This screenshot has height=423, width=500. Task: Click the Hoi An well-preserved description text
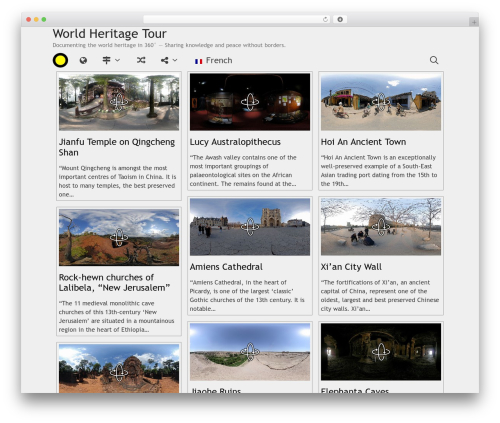click(x=379, y=170)
